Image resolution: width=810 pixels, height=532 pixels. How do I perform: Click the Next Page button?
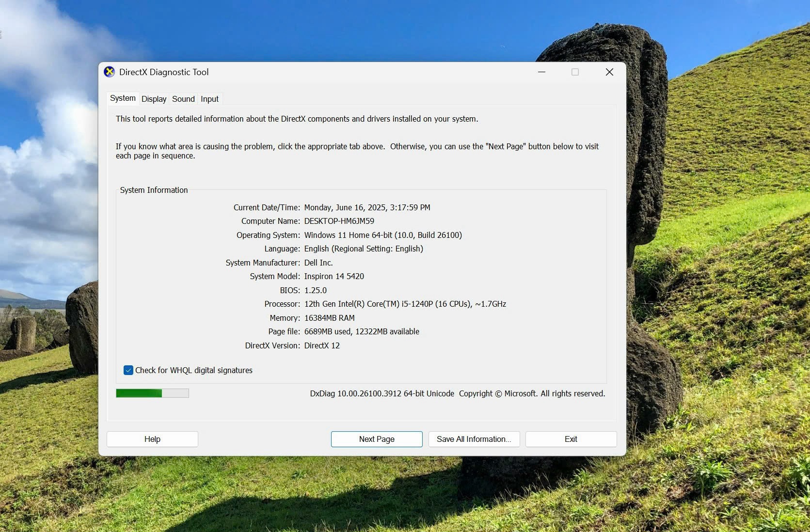click(x=377, y=439)
